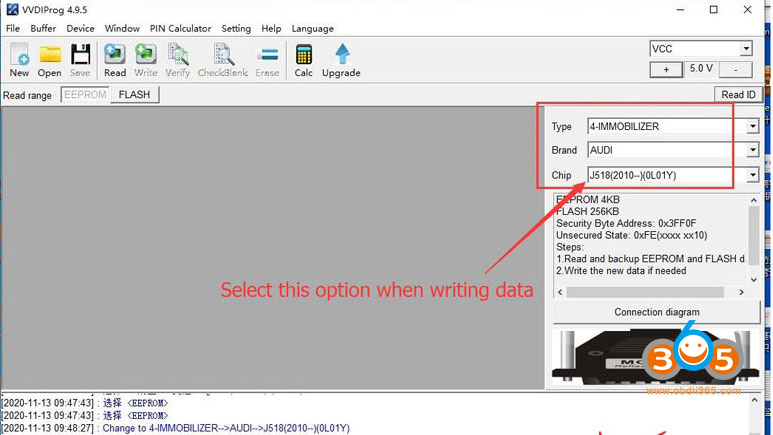Click the 5.0 V voltage value field

pos(701,69)
